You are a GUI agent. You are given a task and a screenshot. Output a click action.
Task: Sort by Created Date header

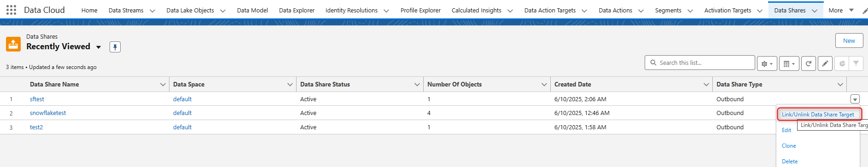(572, 84)
